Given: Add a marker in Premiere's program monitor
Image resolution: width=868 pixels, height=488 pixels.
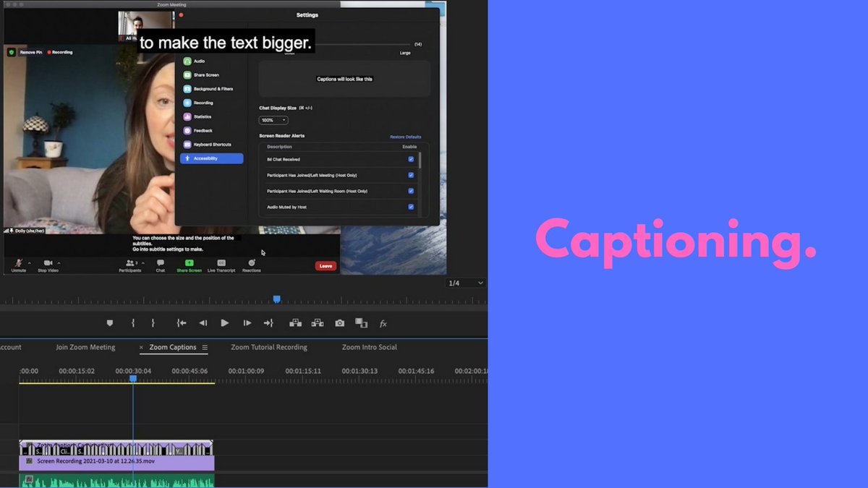Looking at the screenshot, I should (x=110, y=323).
